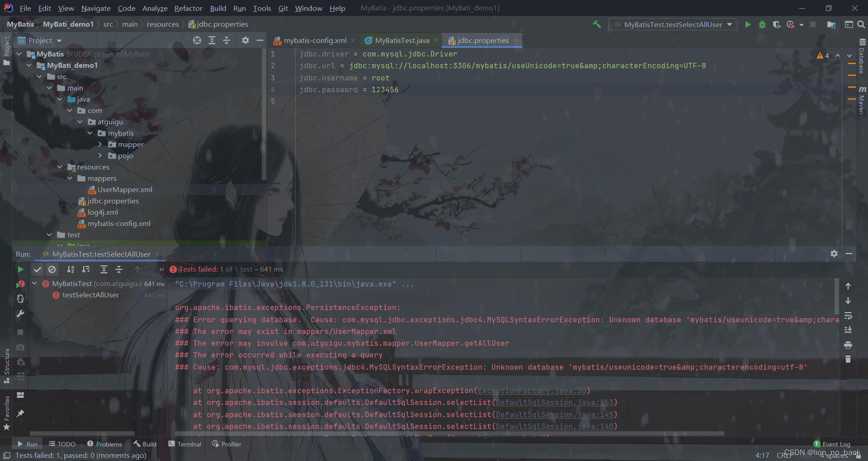
Task: Open the Event Log
Action: click(832, 444)
